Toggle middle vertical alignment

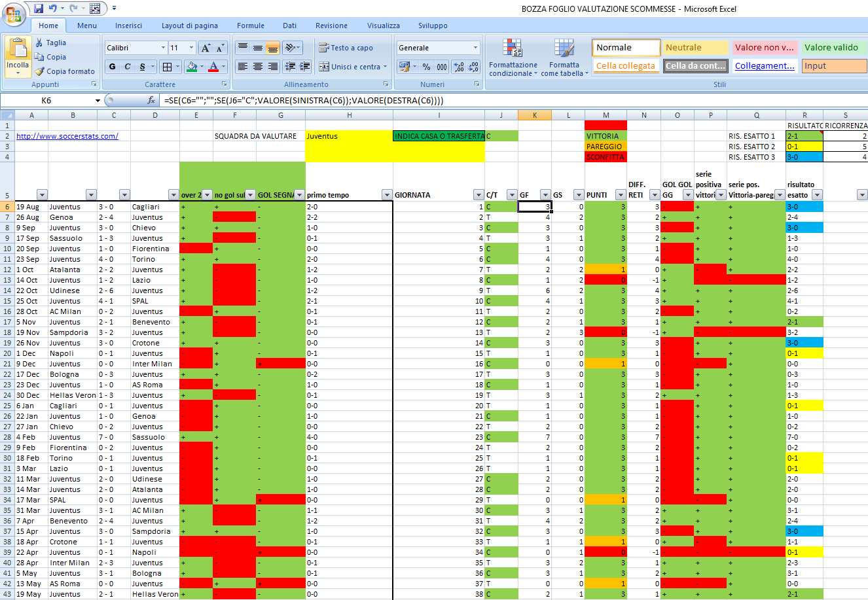click(258, 48)
